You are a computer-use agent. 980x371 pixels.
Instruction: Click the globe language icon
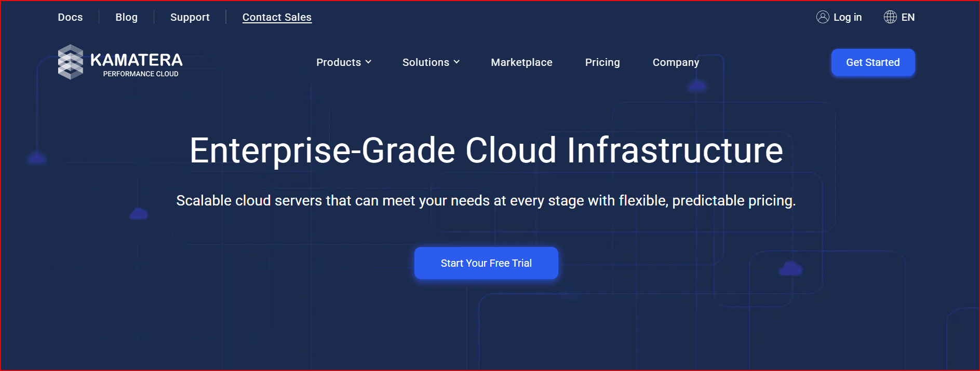[x=890, y=17]
